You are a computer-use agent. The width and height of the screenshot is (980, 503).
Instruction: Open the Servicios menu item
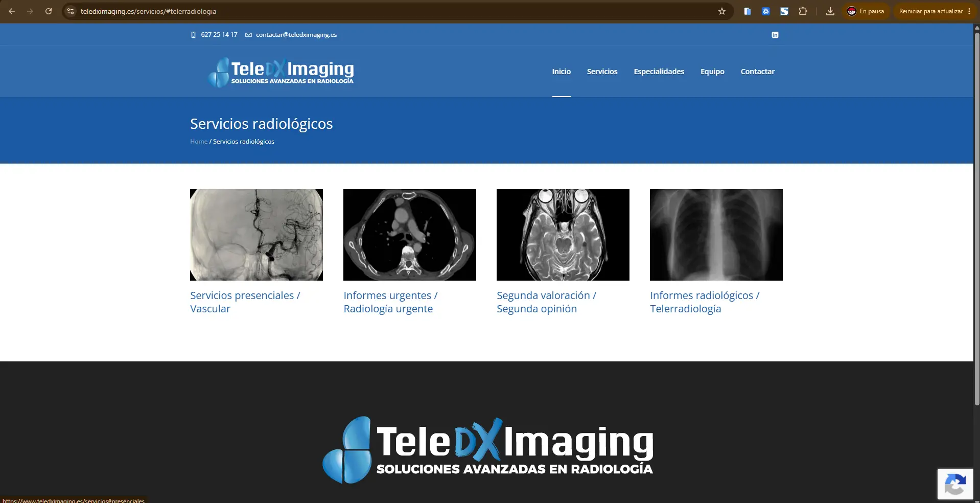click(x=602, y=72)
